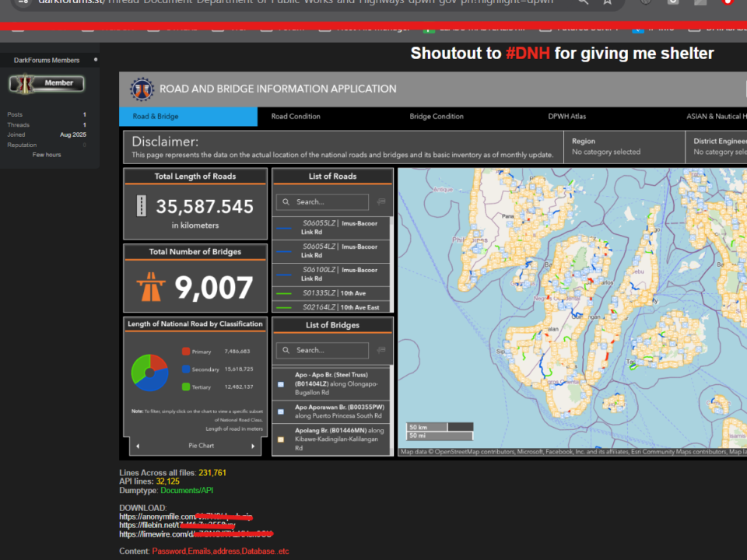Screen dimensions: 747x560
Task: Click the orange bridge icon beside 9,007
Action: click(x=150, y=288)
